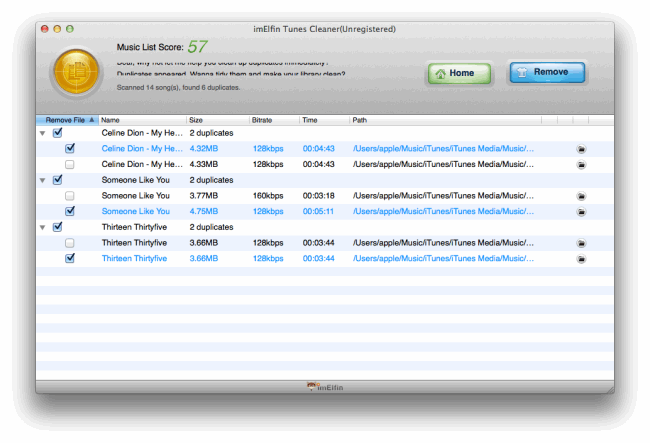This screenshot has width=650, height=443.
Task: Collapse the Celine Dion duplicates group
Action: pos(43,133)
